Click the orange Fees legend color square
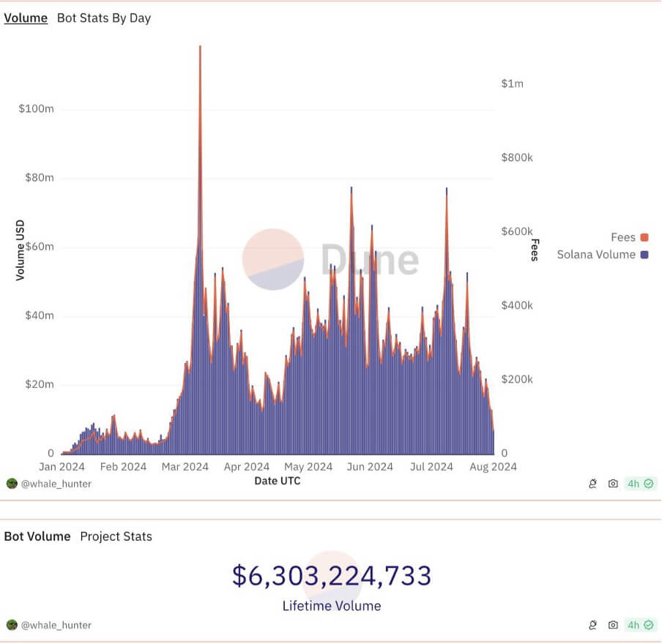Viewport: 662px width, 644px height. point(644,237)
